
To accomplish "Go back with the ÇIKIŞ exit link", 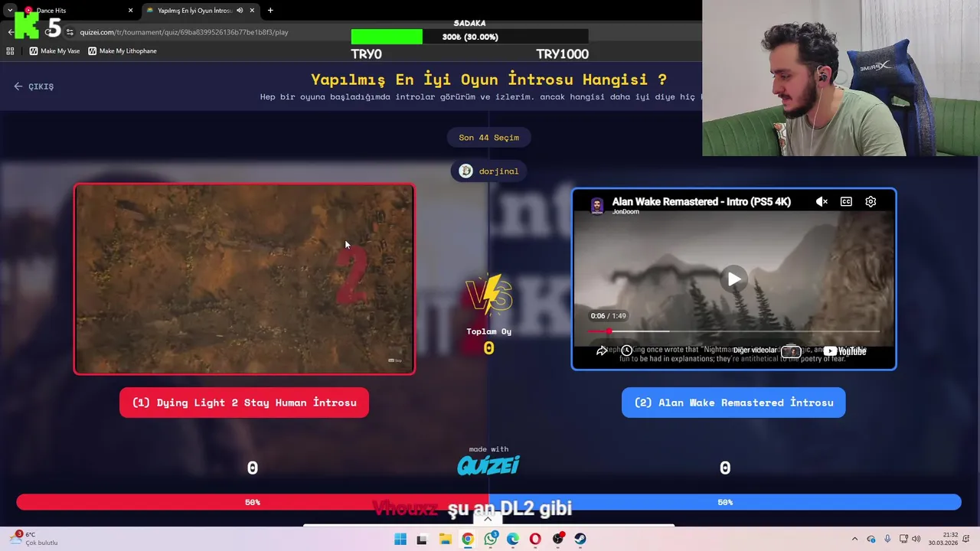I will coord(34,86).
